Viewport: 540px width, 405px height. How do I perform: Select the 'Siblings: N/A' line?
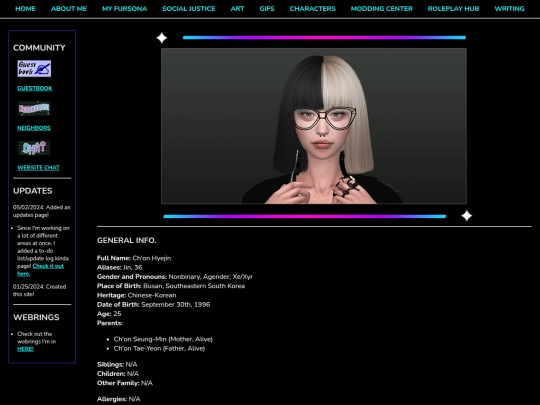pyautogui.click(x=117, y=364)
